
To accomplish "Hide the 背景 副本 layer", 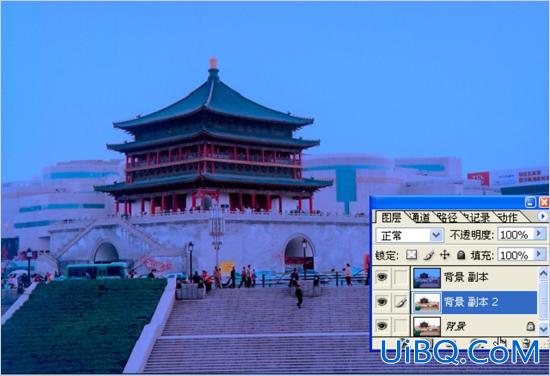I will [382, 277].
